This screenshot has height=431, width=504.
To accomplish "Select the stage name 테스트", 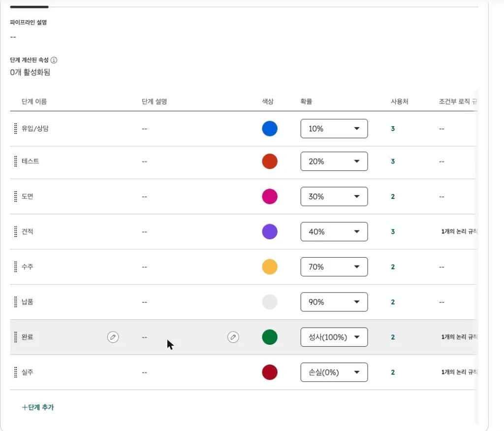I will click(30, 162).
